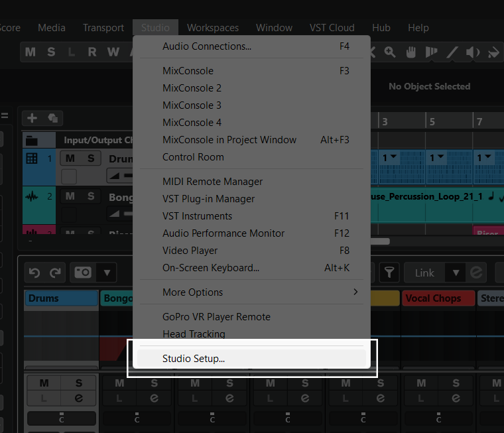Mute Drums mixer channel

pos(44,383)
